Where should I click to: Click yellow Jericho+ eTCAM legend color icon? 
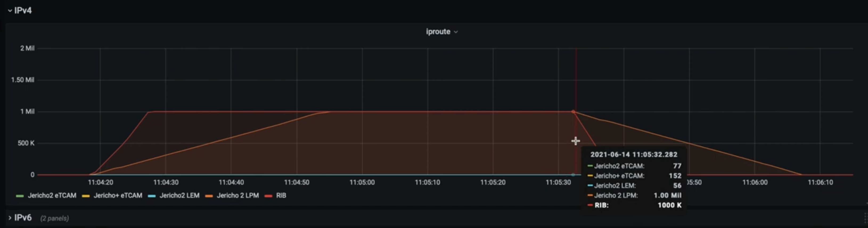point(86,196)
